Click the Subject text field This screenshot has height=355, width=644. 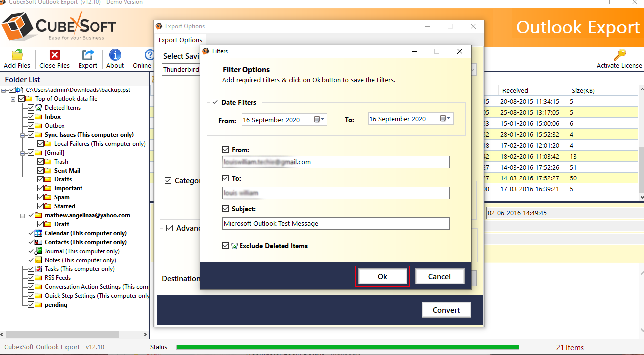[336, 223]
